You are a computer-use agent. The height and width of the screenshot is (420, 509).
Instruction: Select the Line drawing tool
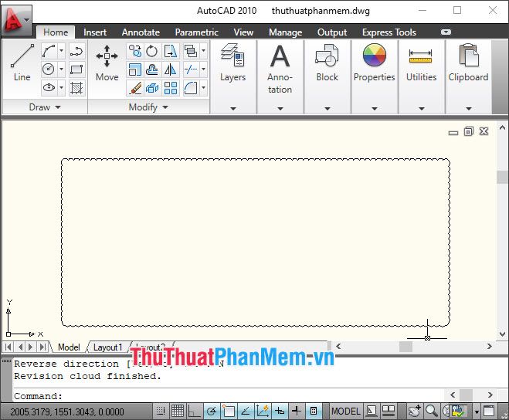22,63
